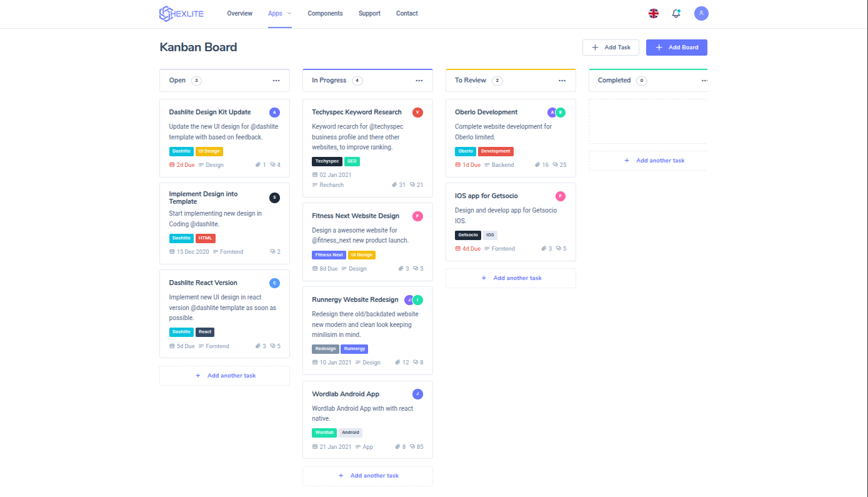This screenshot has width=868, height=497.
Task: Open the In Progress column options menu
Action: (419, 81)
